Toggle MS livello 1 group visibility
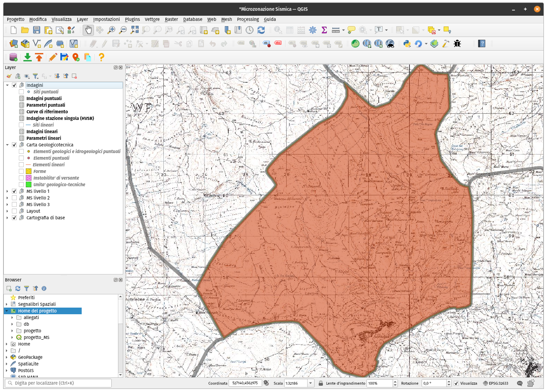547x392 pixels. pyautogui.click(x=14, y=191)
